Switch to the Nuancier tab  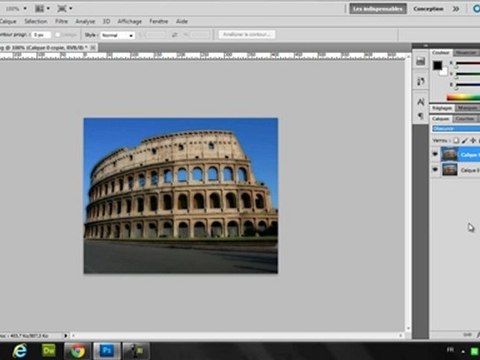tap(466, 53)
